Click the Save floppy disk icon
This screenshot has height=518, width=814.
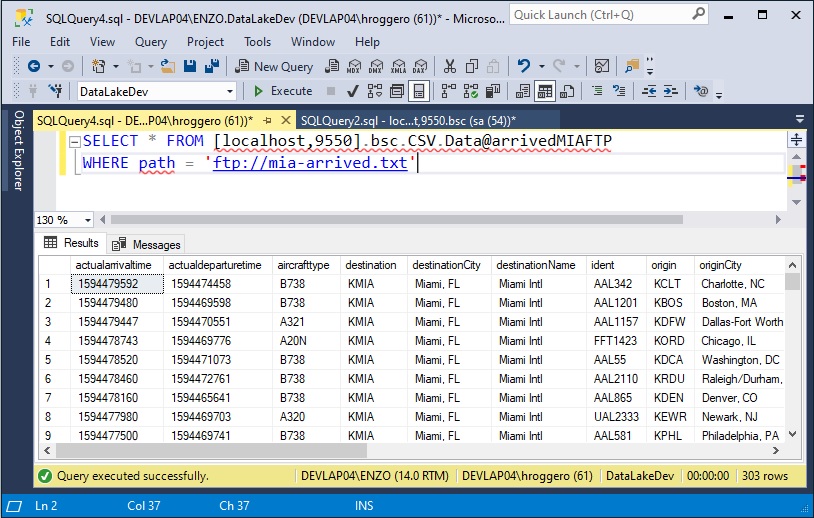click(x=190, y=66)
